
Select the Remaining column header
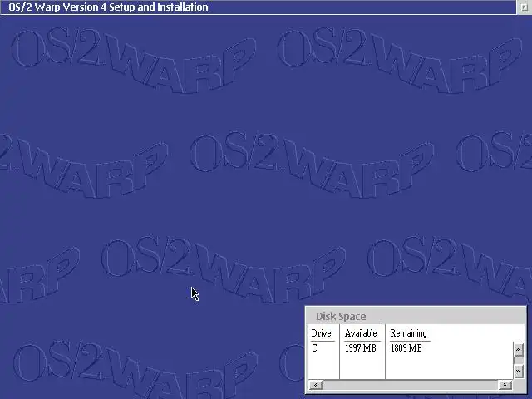pos(408,333)
